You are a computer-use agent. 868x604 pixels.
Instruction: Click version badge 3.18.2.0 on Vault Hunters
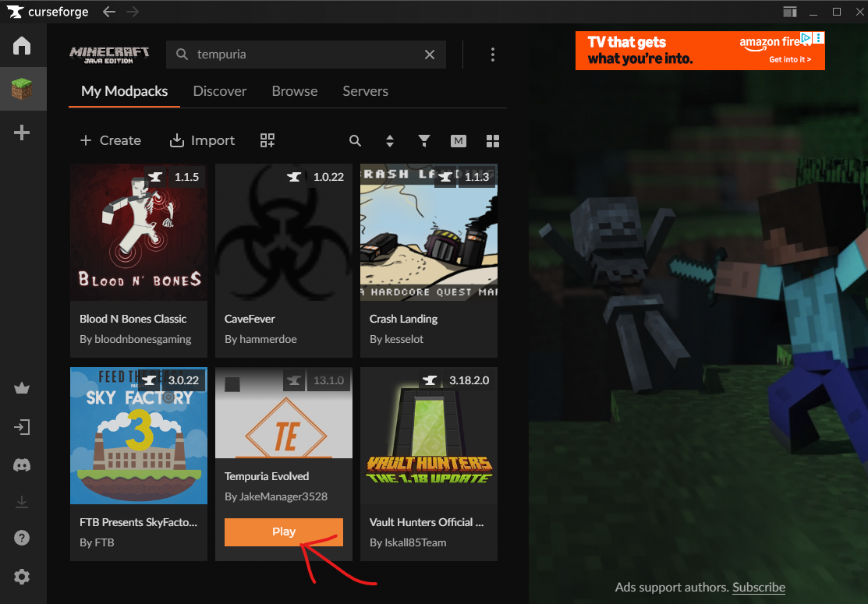tap(469, 380)
